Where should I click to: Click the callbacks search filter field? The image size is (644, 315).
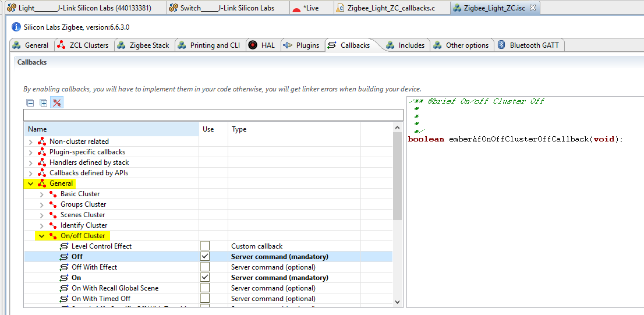213,115
